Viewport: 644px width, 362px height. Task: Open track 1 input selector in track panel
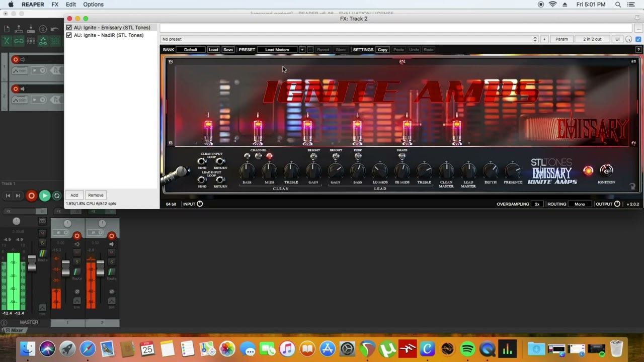[38, 71]
